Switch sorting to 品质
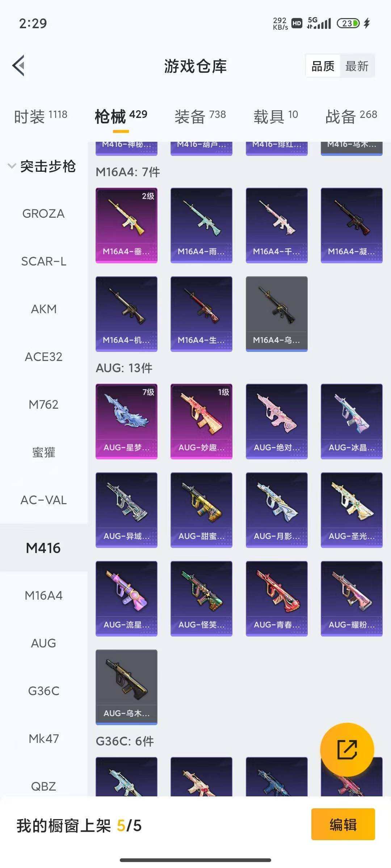The width and height of the screenshot is (391, 868). pos(323,66)
